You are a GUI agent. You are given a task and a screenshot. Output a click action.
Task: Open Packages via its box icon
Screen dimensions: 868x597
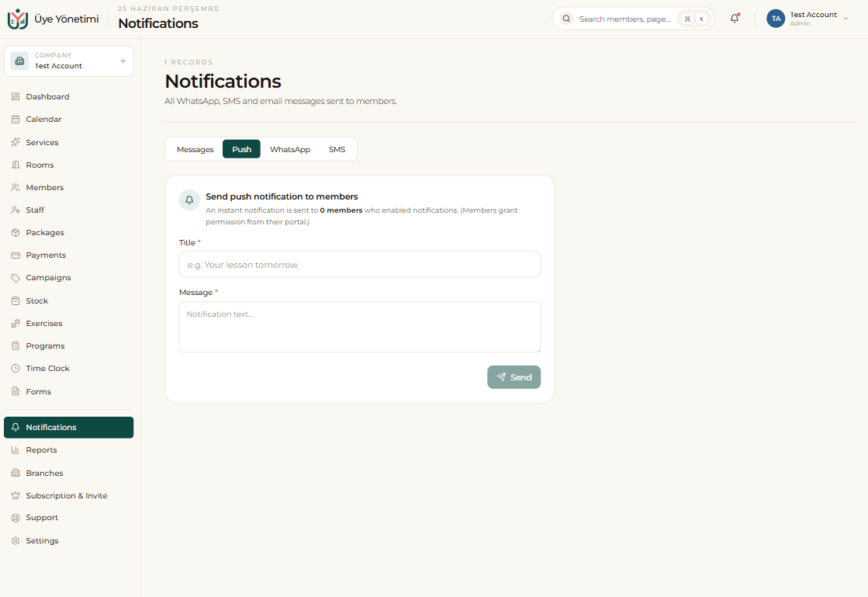[x=16, y=233]
